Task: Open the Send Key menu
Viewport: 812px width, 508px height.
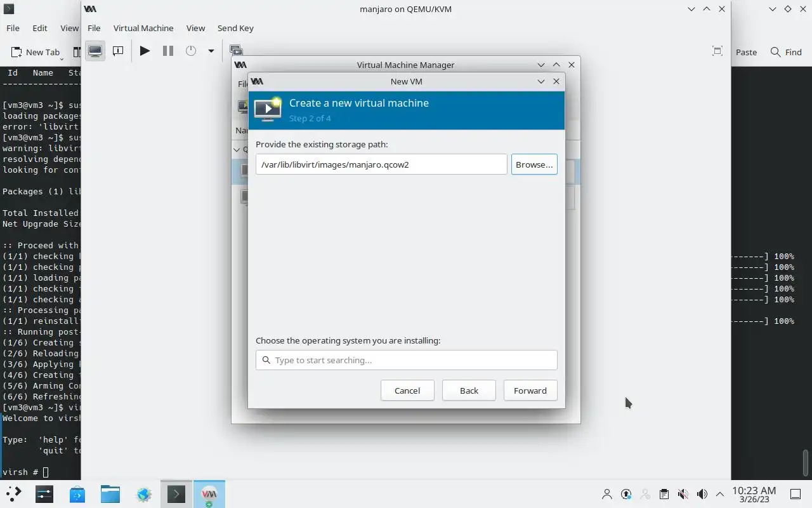Action: pos(235,28)
